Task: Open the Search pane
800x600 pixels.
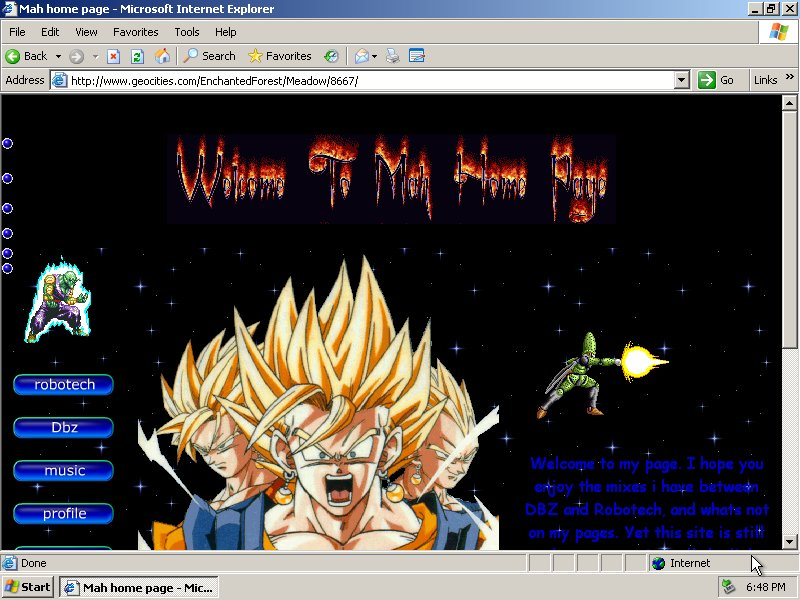Action: pyautogui.click(x=208, y=56)
